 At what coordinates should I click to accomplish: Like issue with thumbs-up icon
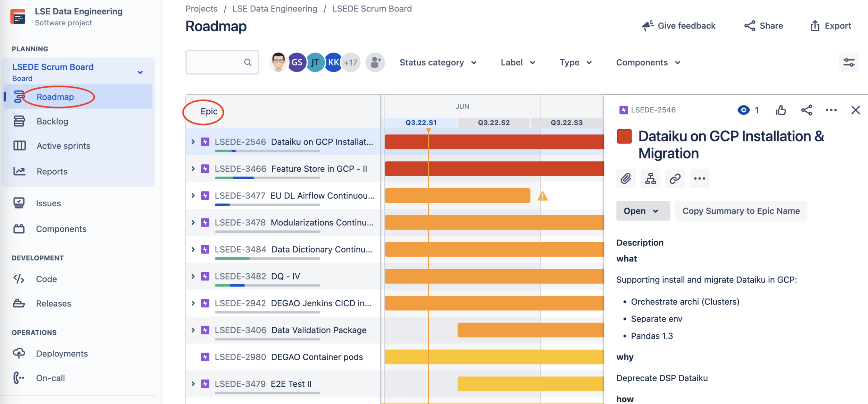[781, 110]
